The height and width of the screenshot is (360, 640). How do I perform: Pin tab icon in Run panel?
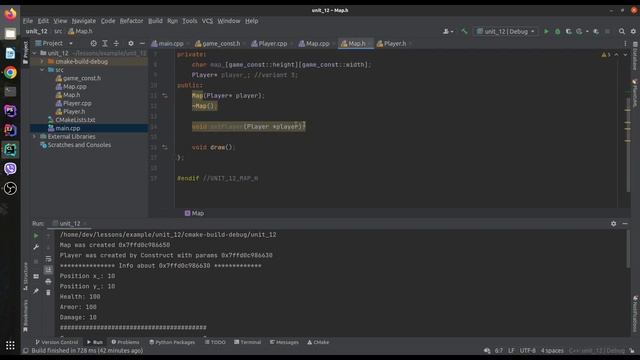(36, 291)
